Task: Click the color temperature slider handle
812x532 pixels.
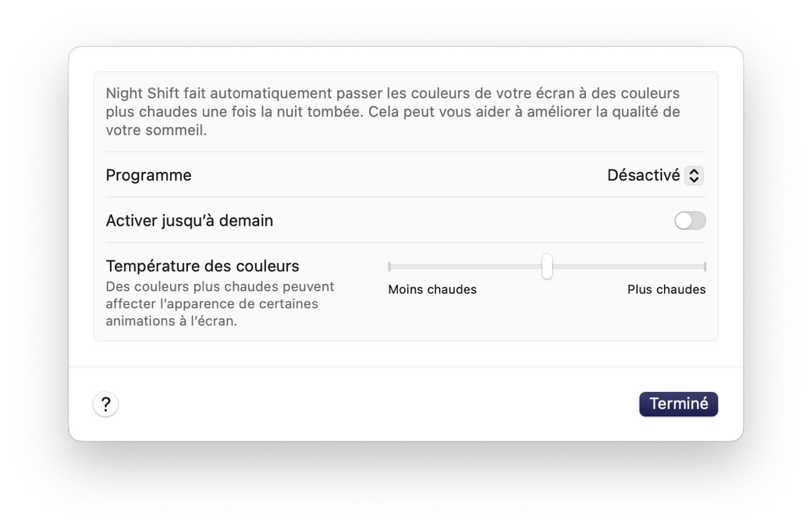Action: point(547,266)
